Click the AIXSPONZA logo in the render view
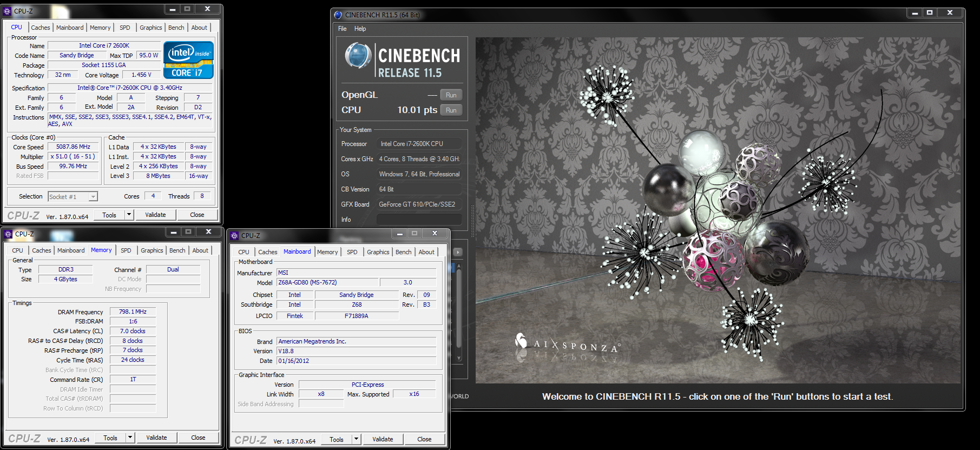The width and height of the screenshot is (980, 450). [568, 343]
